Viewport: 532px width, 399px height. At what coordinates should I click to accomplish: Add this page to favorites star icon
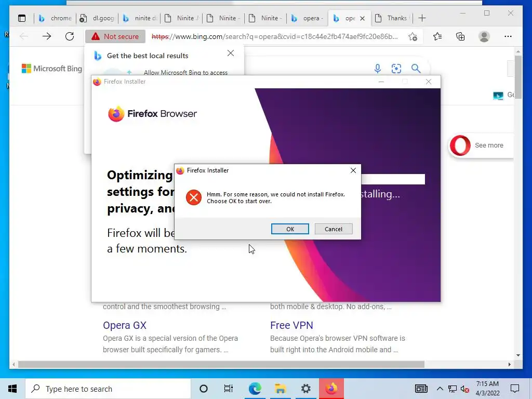tap(413, 36)
